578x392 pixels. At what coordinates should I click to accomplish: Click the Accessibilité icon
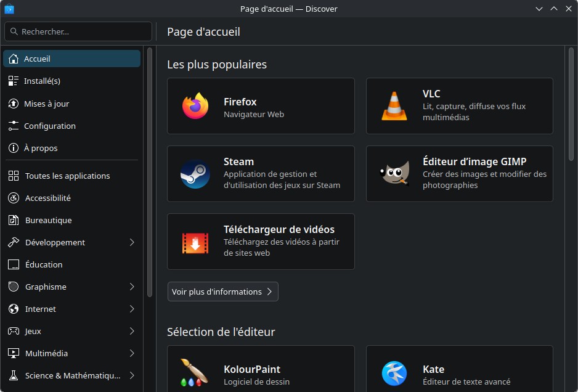coord(14,198)
